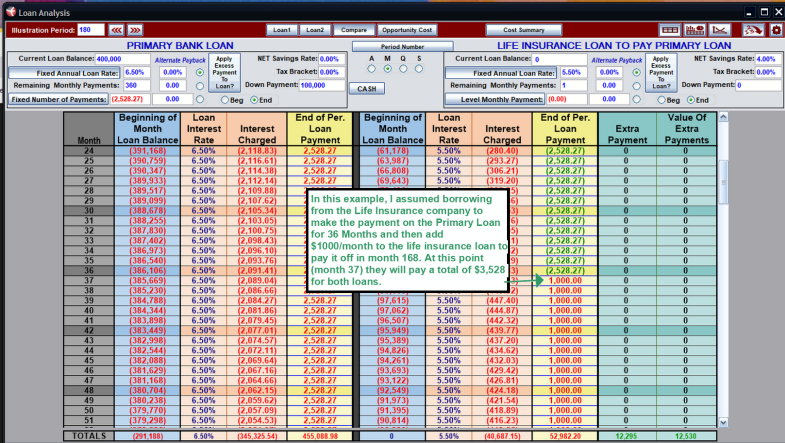Viewport: 785px width, 443px height.
Task: Select primary loan alternate payback rate radio
Action: [200, 72]
